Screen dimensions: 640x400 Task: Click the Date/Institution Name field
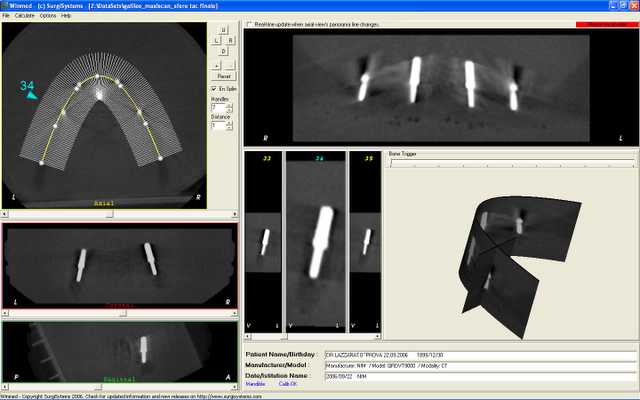pos(481,376)
